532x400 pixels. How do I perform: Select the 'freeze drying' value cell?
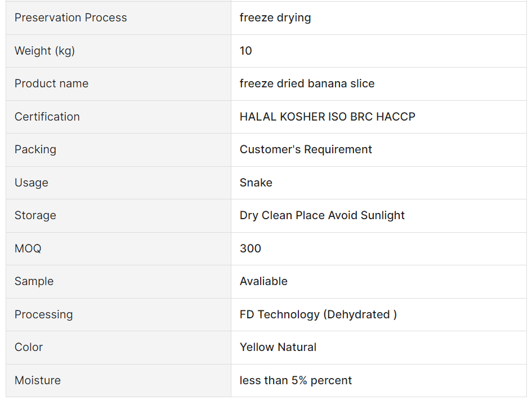(275, 18)
